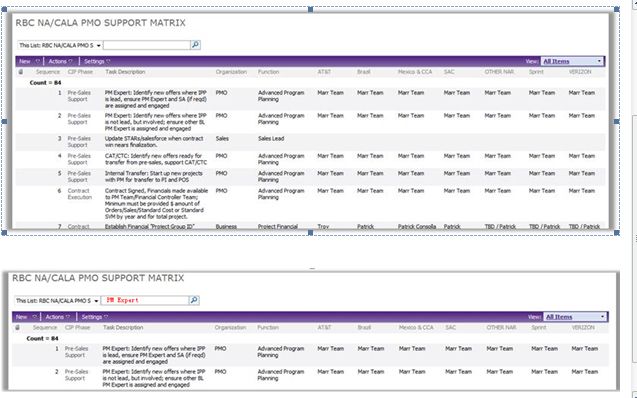Click the lower 'RBC NA/CALA PMO SUPPORT MATRIX' title
Viewport: 637px width, 398px height.
pos(98,278)
